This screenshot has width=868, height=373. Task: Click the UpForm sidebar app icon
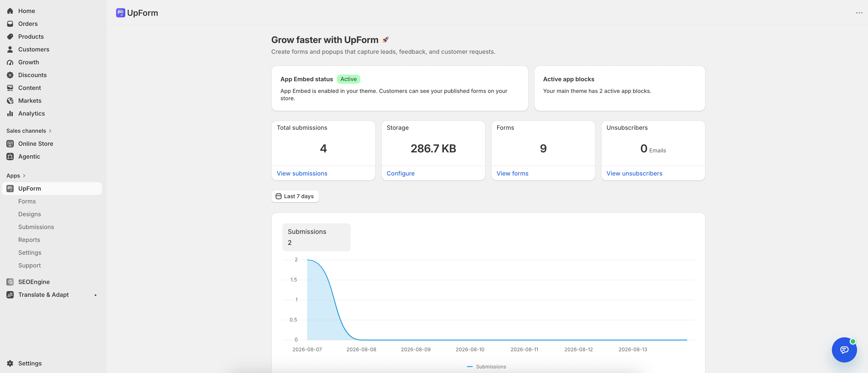[x=10, y=189]
